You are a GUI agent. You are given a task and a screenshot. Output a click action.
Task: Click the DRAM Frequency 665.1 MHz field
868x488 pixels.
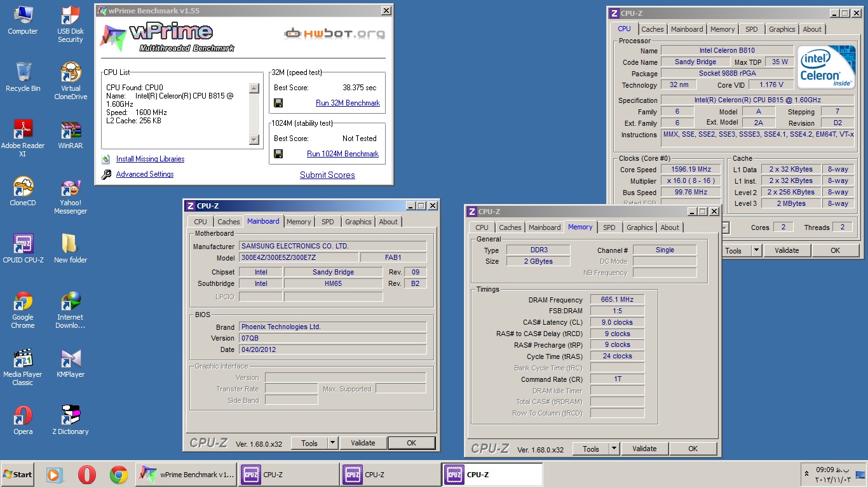click(x=617, y=300)
